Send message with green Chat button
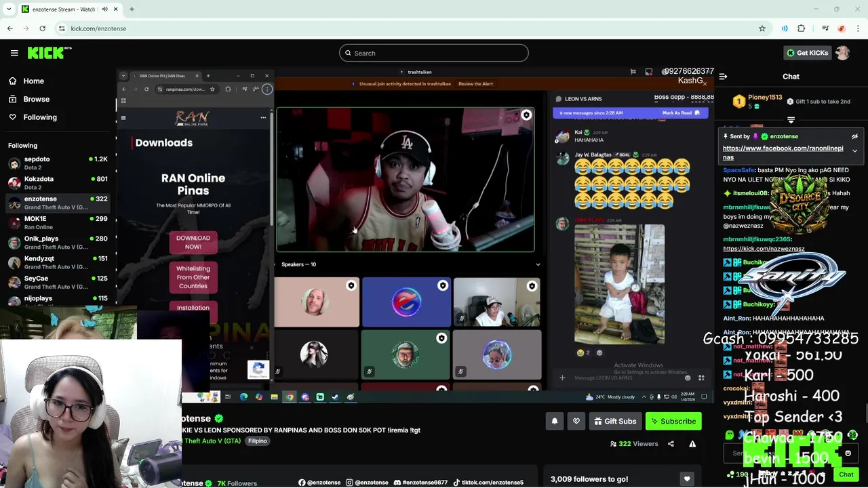This screenshot has width=868, height=488. click(846, 474)
